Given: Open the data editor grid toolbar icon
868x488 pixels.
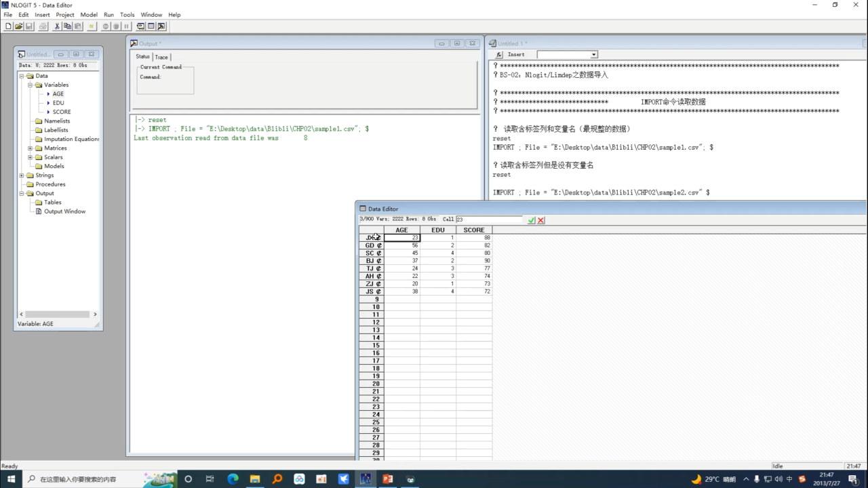Looking at the screenshot, I should pyautogui.click(x=151, y=26).
